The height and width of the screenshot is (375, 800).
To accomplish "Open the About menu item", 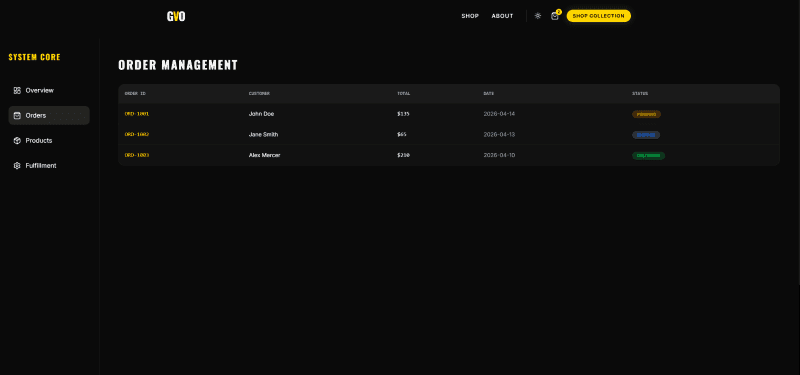I will click(x=502, y=16).
